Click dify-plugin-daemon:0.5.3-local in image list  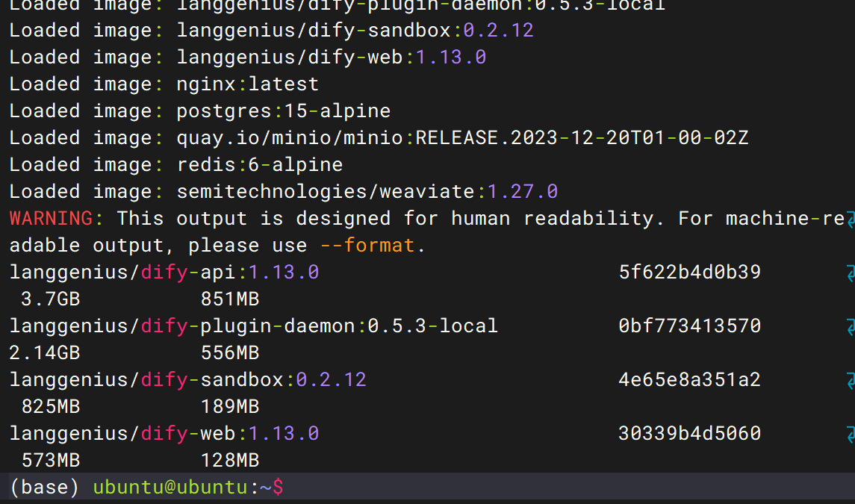click(x=319, y=326)
